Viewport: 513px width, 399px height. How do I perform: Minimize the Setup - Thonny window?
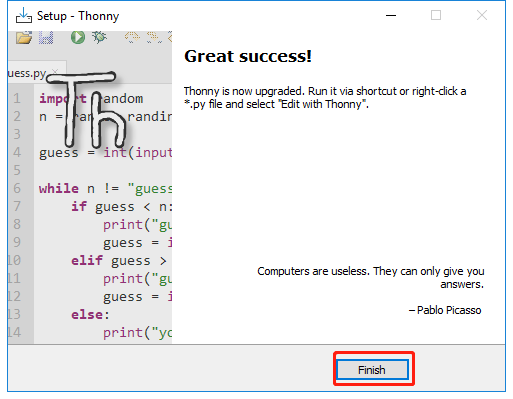pyautogui.click(x=391, y=15)
